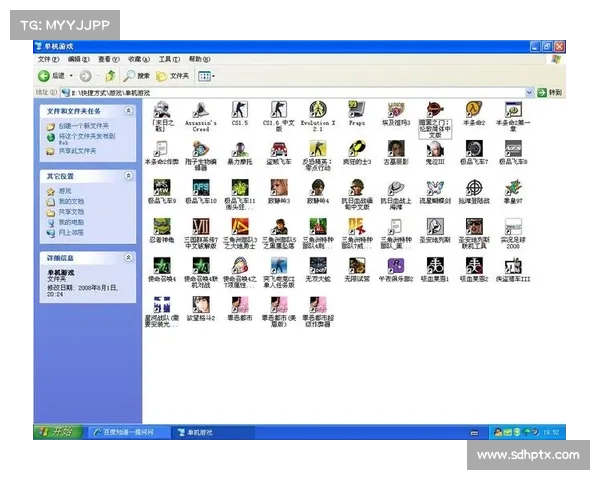Open the 极品飞车9 shortcut
The width and height of the screenshot is (600, 480).
coord(162,191)
